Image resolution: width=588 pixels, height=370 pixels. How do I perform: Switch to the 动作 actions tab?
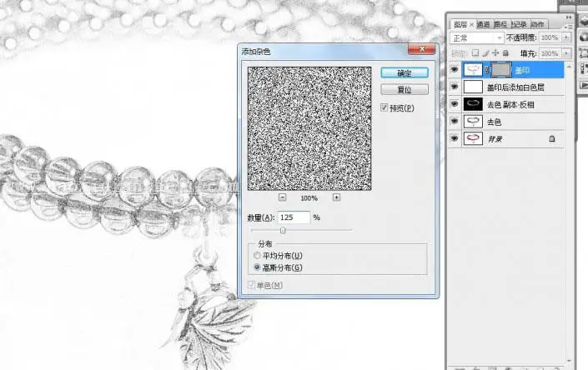click(x=537, y=24)
